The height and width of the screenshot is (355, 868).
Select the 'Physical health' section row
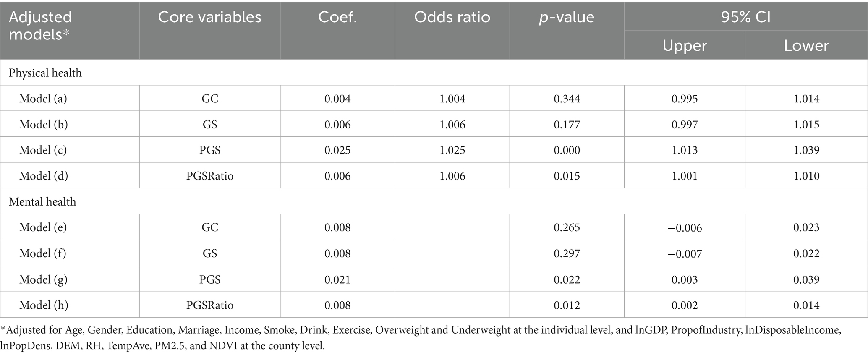click(x=45, y=73)
